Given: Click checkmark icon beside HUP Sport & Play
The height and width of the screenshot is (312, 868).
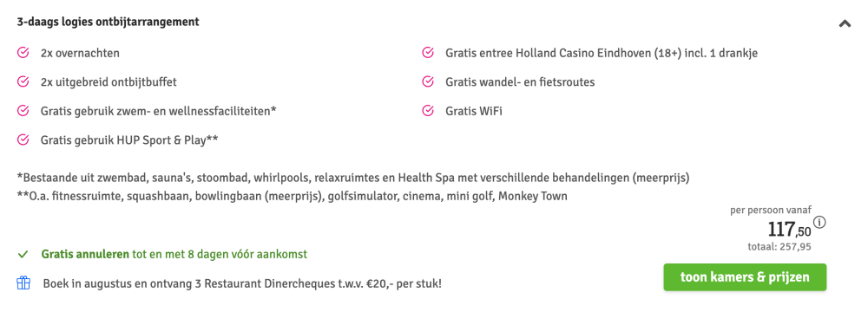Looking at the screenshot, I should 23,140.
